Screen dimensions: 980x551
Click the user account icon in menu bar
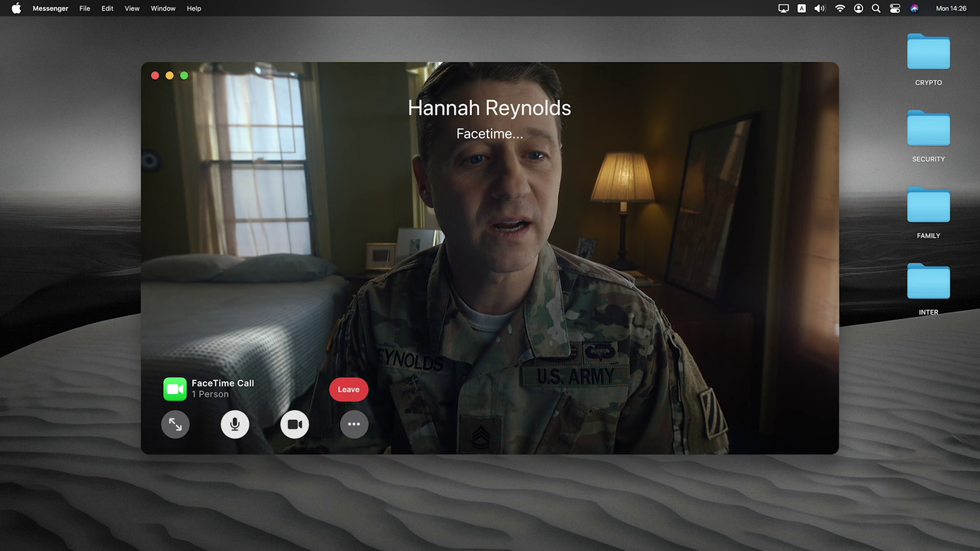click(858, 8)
